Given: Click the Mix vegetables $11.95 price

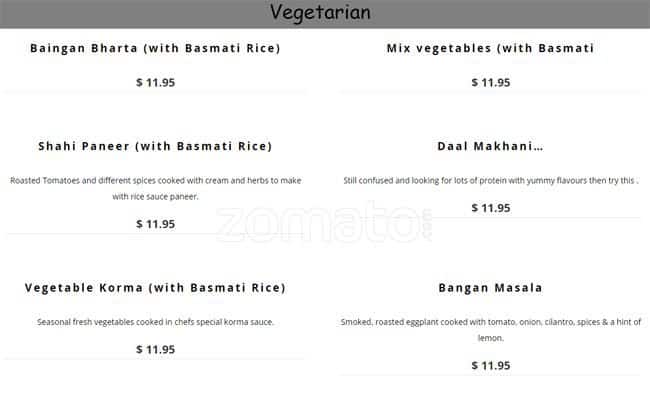Looking at the screenshot, I should pos(490,82).
